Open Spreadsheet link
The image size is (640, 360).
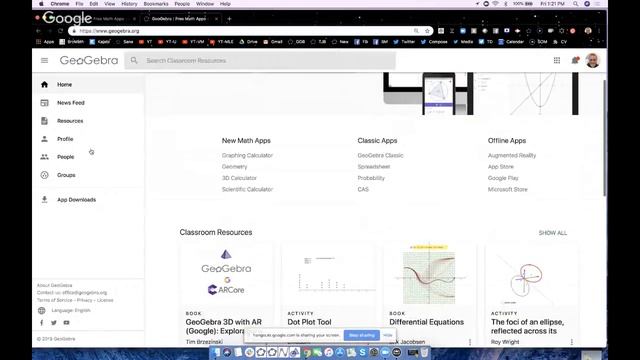pos(374,167)
